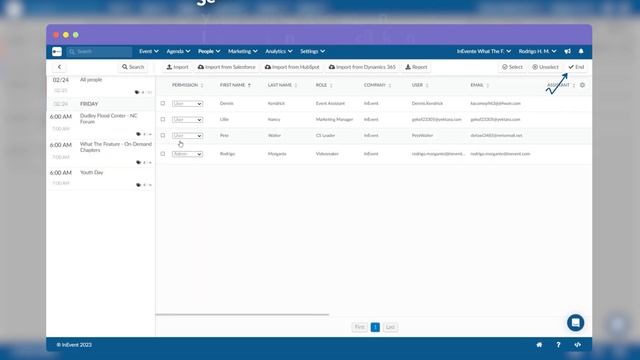Image resolution: width=640 pixels, height=360 pixels.
Task: Click tag icon under Dudley Flood Center
Action: [138, 134]
